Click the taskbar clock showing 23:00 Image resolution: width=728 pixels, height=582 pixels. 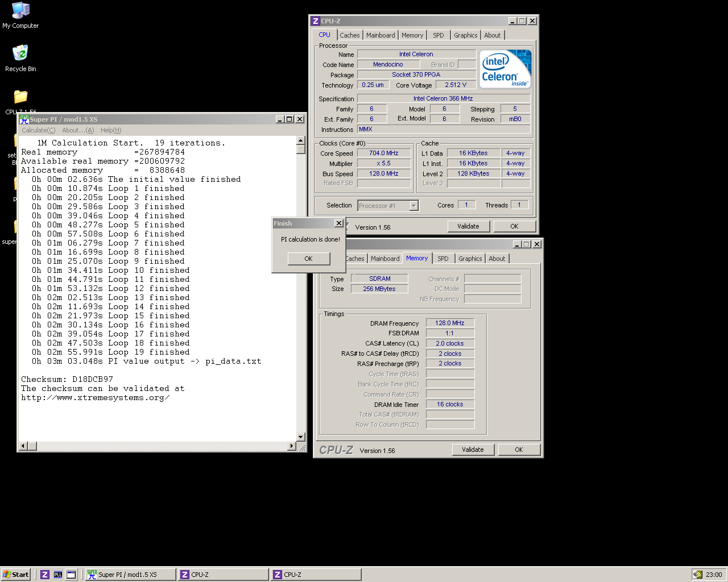[x=714, y=575]
